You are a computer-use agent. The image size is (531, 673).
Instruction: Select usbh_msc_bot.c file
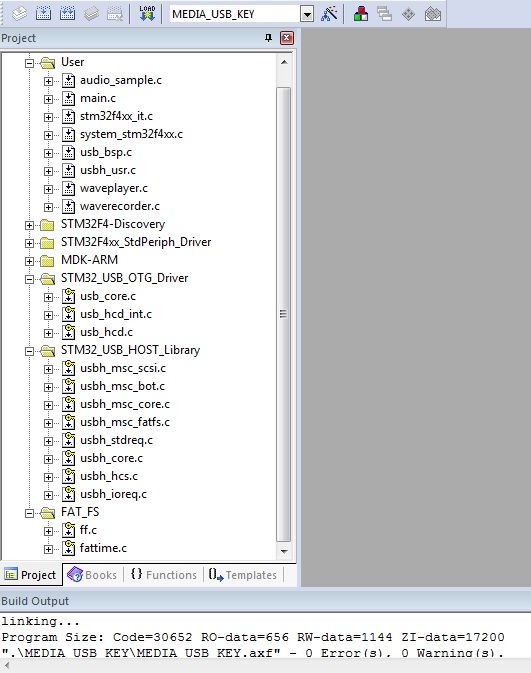(x=122, y=386)
